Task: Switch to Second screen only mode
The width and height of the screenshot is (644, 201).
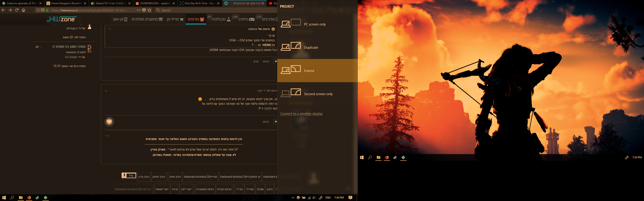Action: tap(317, 94)
